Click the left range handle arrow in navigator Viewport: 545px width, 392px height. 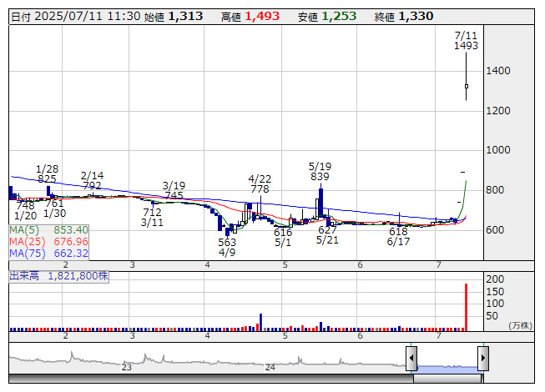411,358
